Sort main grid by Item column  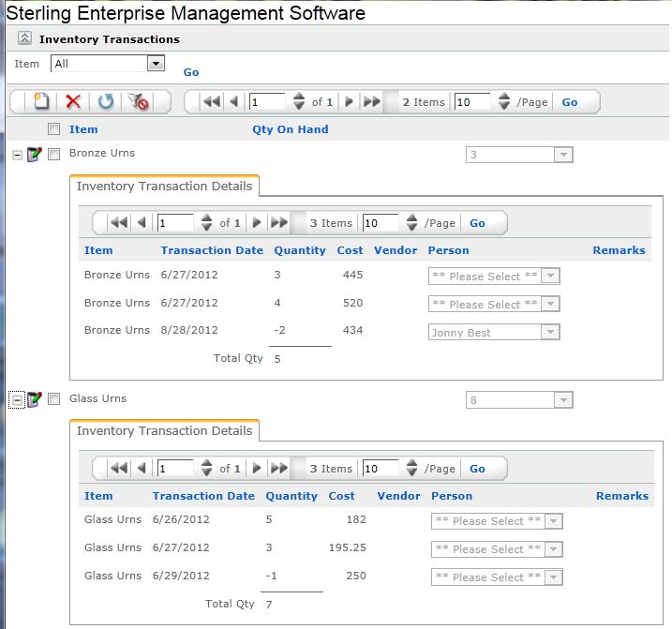(83, 129)
